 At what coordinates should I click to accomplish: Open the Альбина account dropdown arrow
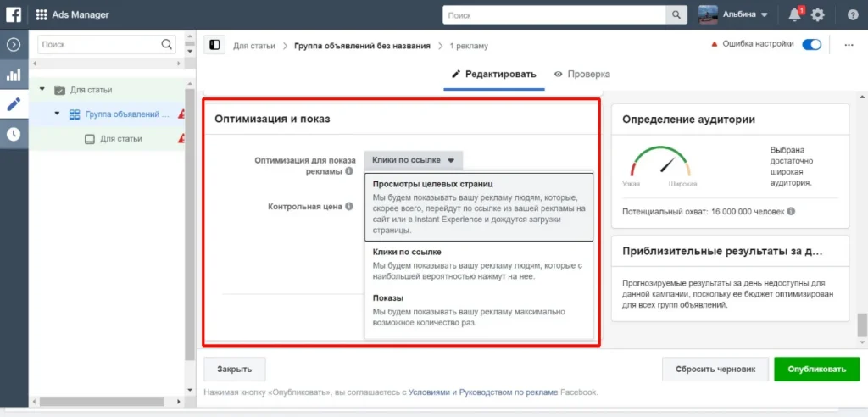[765, 15]
